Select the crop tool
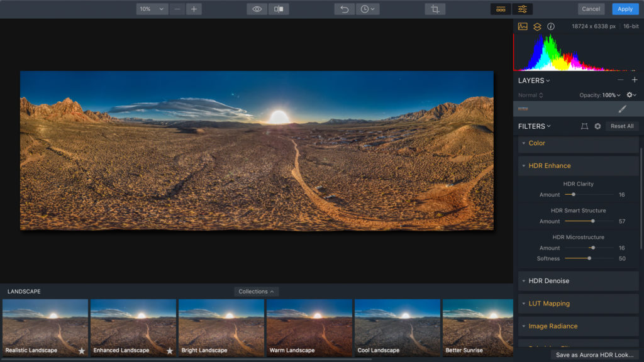The width and height of the screenshot is (644, 362). (x=435, y=9)
